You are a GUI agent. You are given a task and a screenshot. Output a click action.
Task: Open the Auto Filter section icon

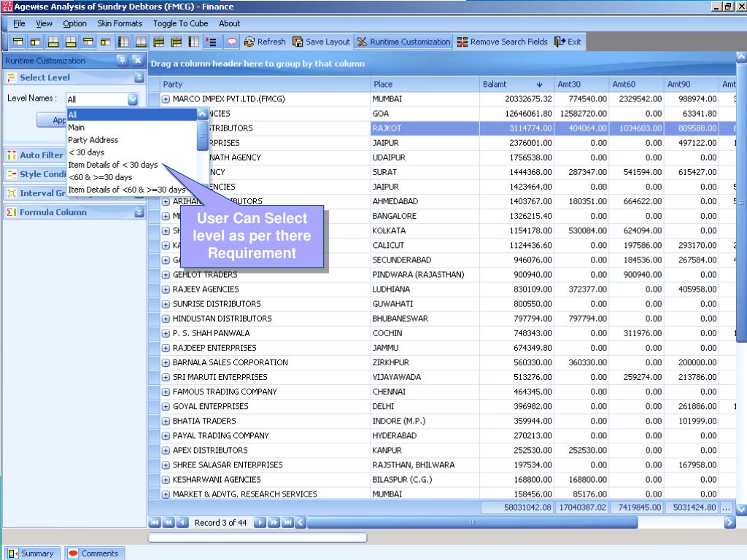12,155
